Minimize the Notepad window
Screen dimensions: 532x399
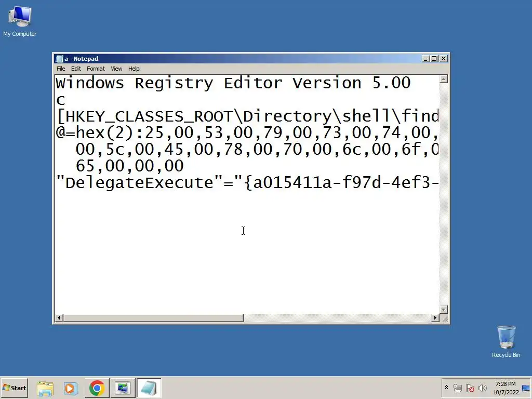pos(425,59)
